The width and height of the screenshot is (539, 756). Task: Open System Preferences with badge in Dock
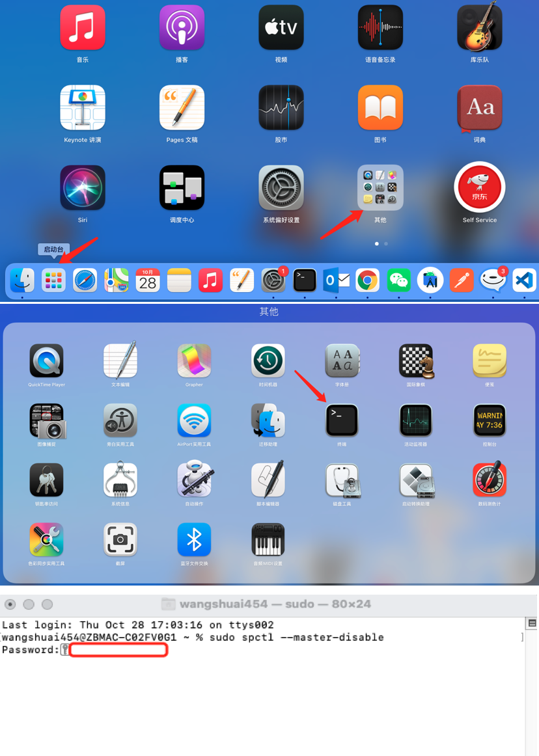click(273, 280)
